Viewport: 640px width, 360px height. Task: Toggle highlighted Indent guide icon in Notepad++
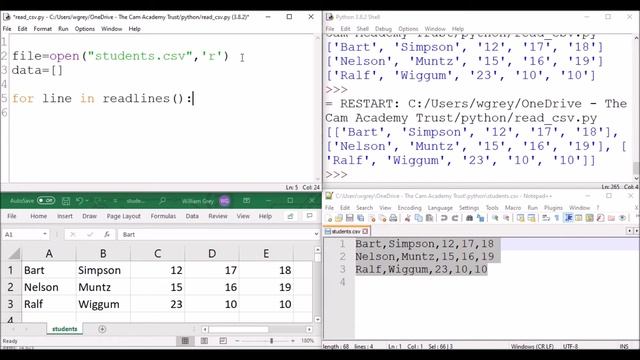coord(568,218)
